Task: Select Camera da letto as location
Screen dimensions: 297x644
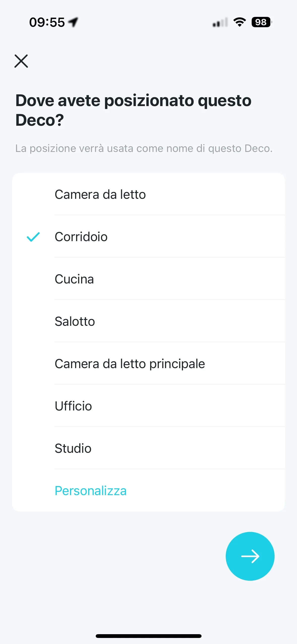Action: point(100,194)
